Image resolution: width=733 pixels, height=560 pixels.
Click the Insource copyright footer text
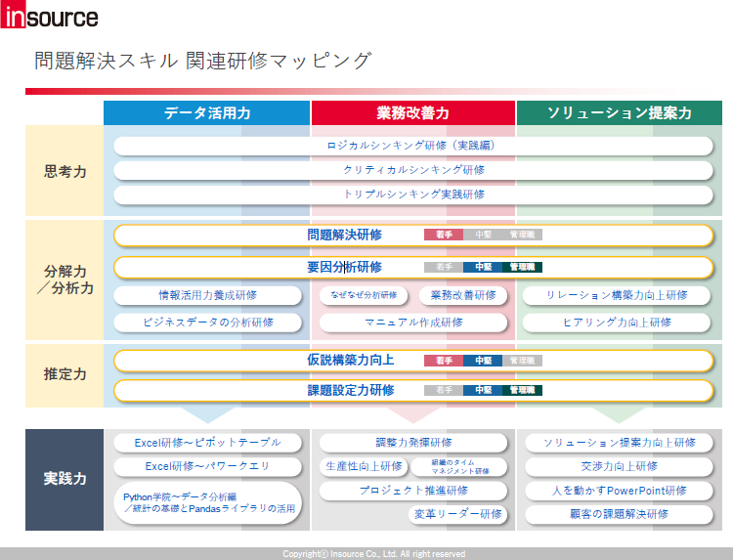[374, 554]
